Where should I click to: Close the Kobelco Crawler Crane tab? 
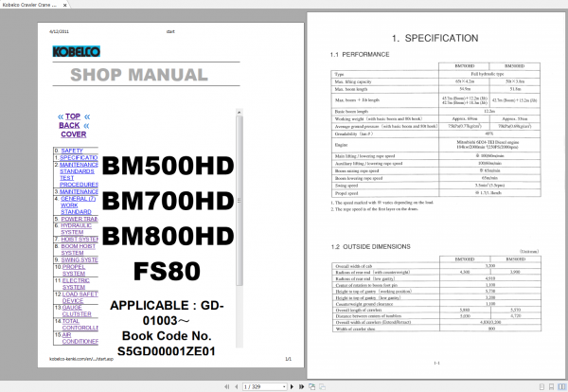pos(64,5)
